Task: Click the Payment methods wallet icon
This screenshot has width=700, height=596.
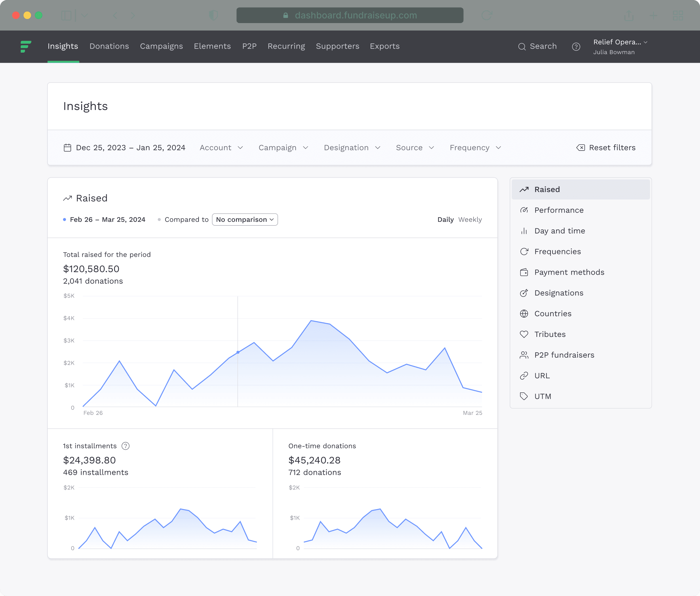Action: [524, 272]
